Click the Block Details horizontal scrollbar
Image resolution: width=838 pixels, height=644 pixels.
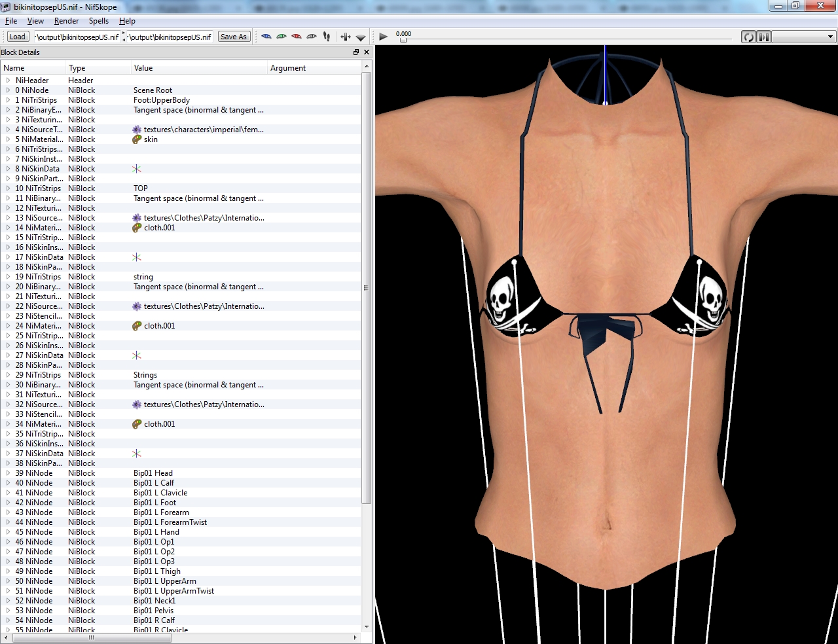[x=92, y=637]
